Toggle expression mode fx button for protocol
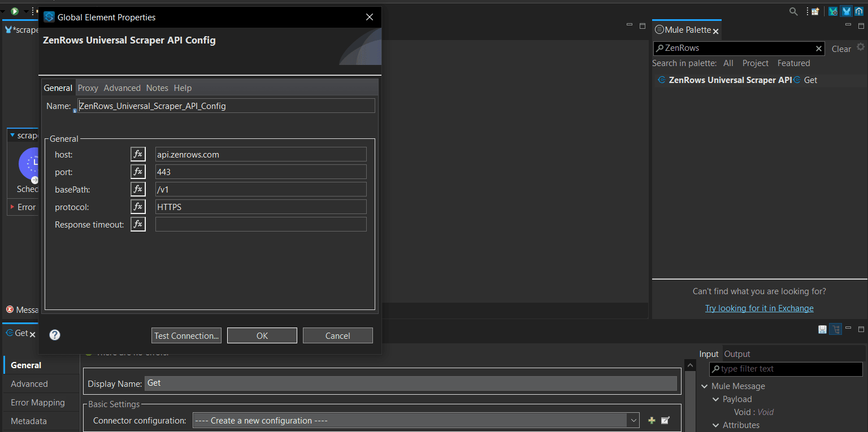 (x=138, y=207)
